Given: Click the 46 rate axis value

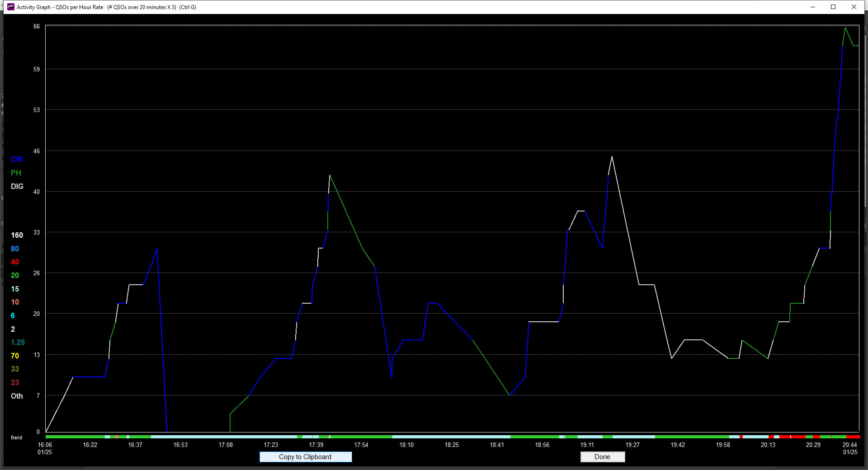Looking at the screenshot, I should (37, 151).
